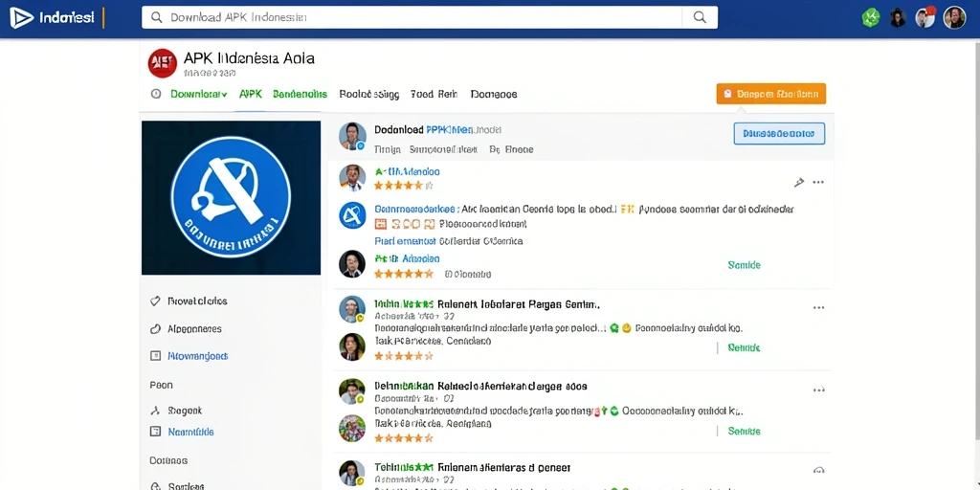Image resolution: width=980 pixels, height=490 pixels.
Task: Click star rating under Ptib Adinoloo name
Action: 404,274
